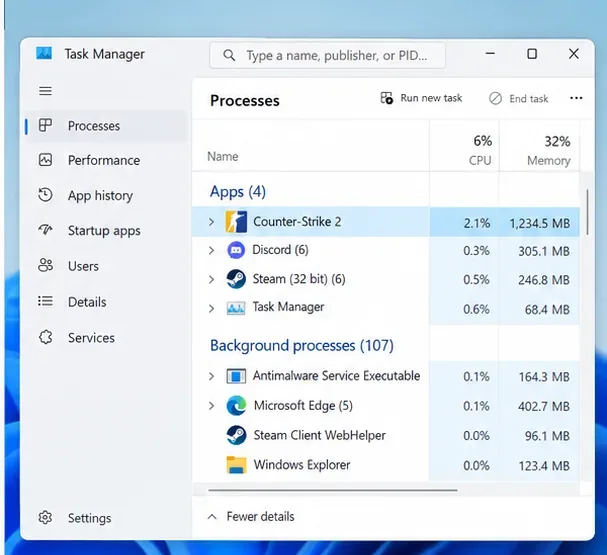Screen dimensions: 607x555
Task: Open the hamburger navigation menu
Action: tap(45, 91)
